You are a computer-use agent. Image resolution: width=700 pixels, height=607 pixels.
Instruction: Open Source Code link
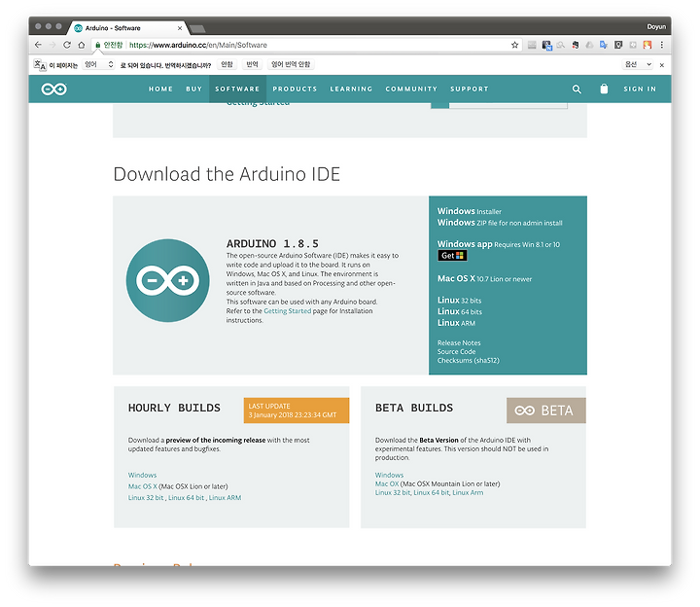pyautogui.click(x=456, y=351)
